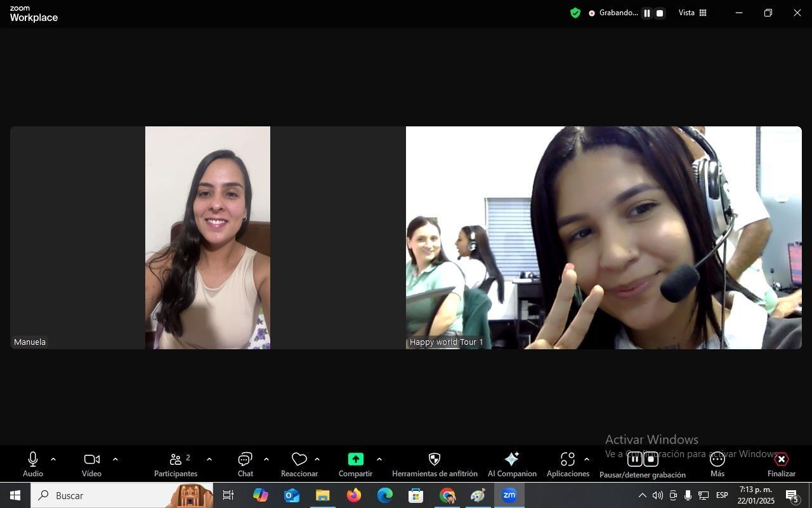Screen dimensions: 812x508
Task: Click the tray microphone-in-use icon
Action: [688, 495]
